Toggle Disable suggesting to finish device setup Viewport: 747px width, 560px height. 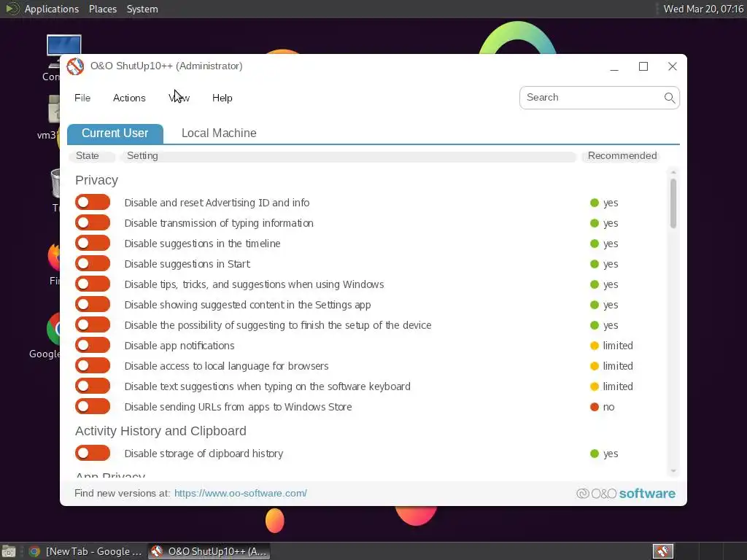pyautogui.click(x=93, y=324)
